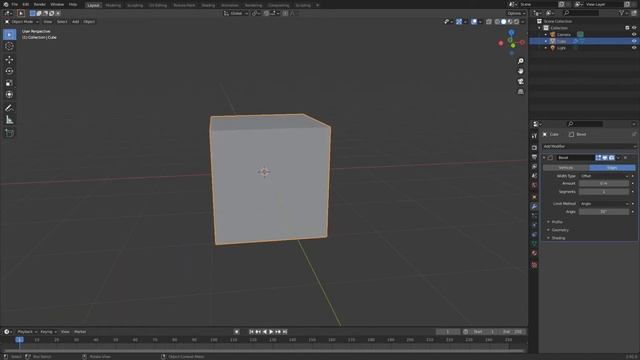This screenshot has height=360, width=640.
Task: Open the Object Constraints properties tab
Action: click(534, 235)
